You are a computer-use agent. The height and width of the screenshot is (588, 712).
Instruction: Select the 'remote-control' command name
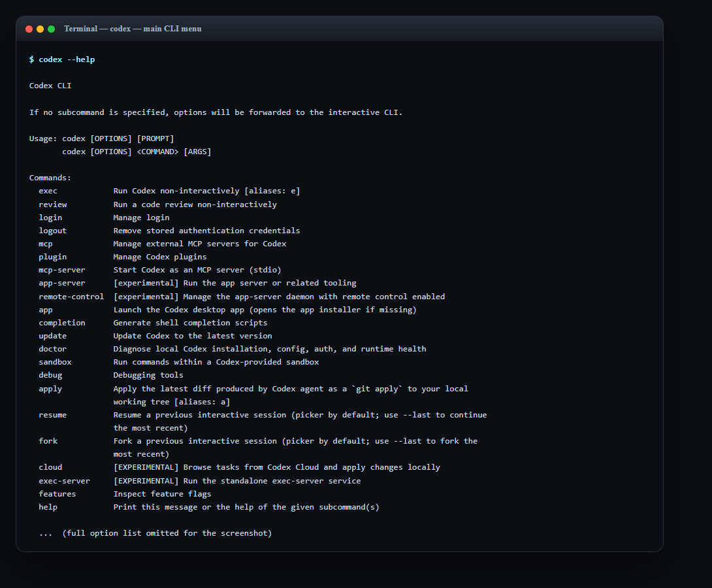click(x=71, y=297)
